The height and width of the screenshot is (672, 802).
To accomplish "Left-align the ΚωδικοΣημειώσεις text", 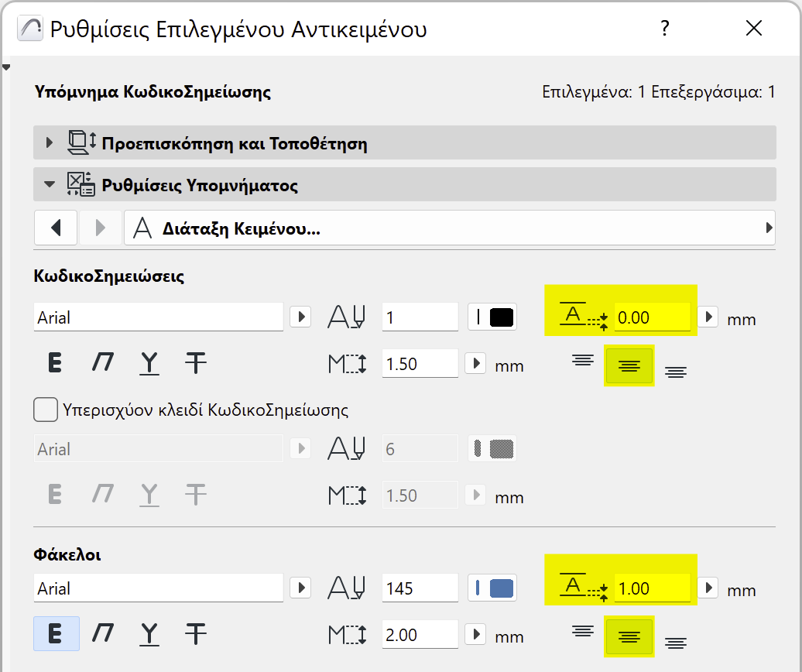I will coord(582,360).
